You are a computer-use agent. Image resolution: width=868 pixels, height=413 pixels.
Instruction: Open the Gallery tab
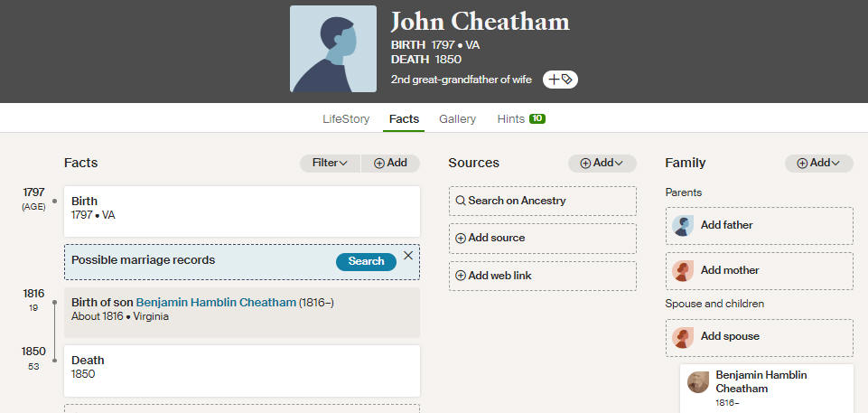(x=457, y=119)
